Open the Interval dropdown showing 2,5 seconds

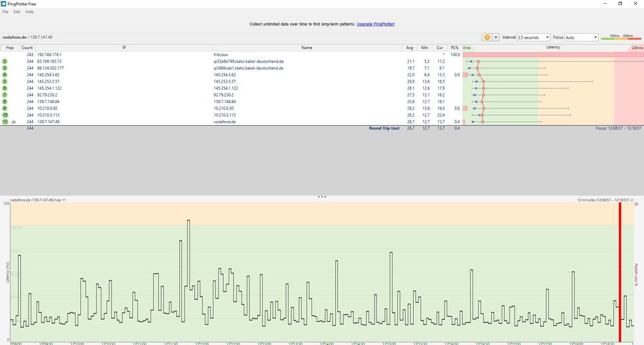[x=533, y=37]
